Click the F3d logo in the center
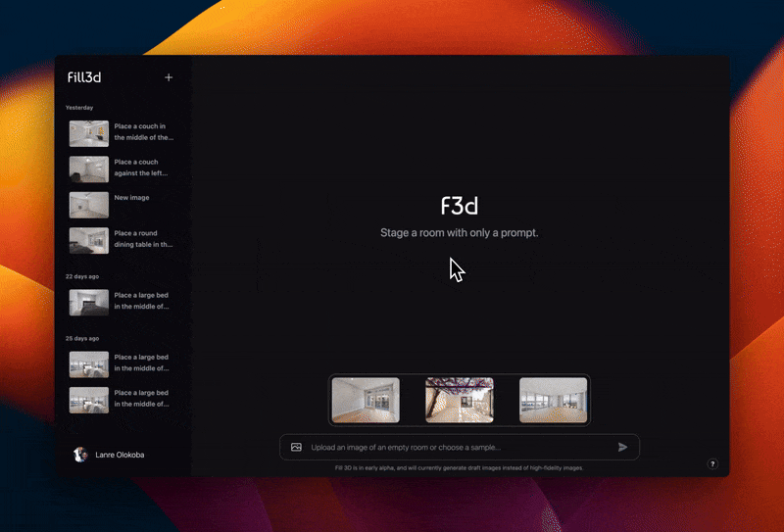The image size is (784, 532). [x=460, y=206]
